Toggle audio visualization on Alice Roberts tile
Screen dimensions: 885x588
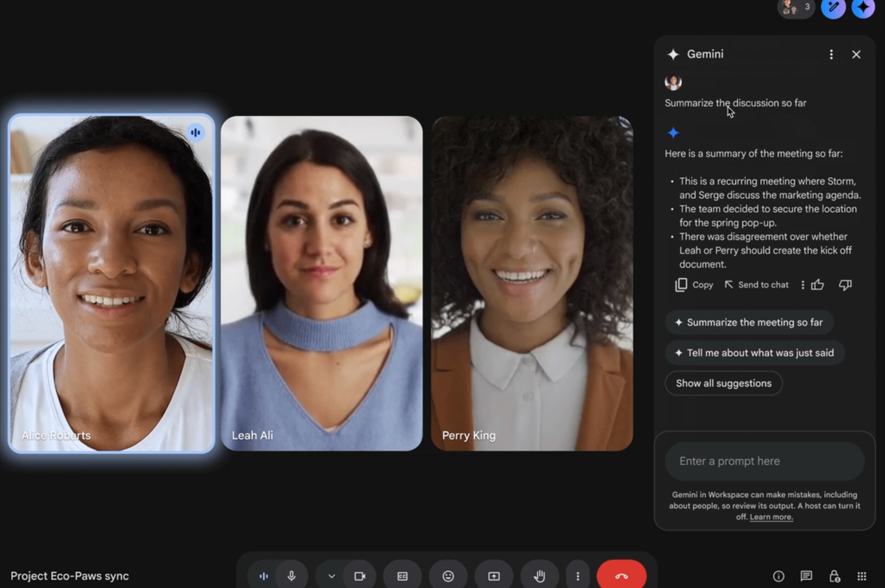point(195,132)
